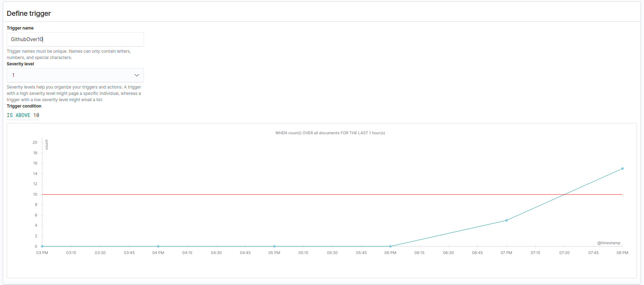
Task: Open the IS ABOVE 10 condition expression
Action: pyautogui.click(x=23, y=115)
